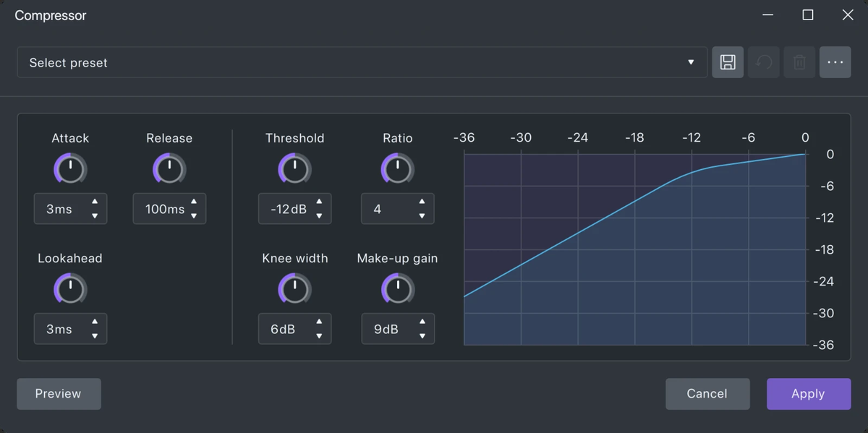Apply the compressor settings
The height and width of the screenshot is (433, 868).
point(809,394)
